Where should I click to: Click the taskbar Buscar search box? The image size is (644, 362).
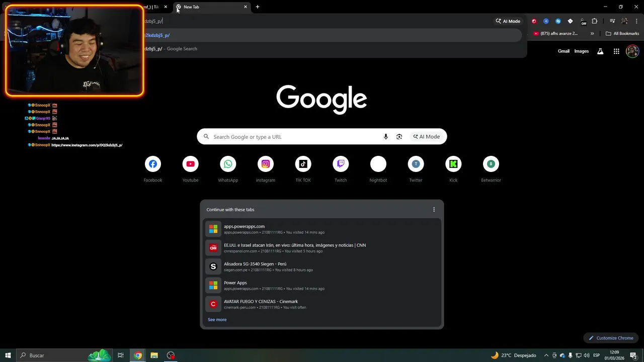click(x=64, y=355)
